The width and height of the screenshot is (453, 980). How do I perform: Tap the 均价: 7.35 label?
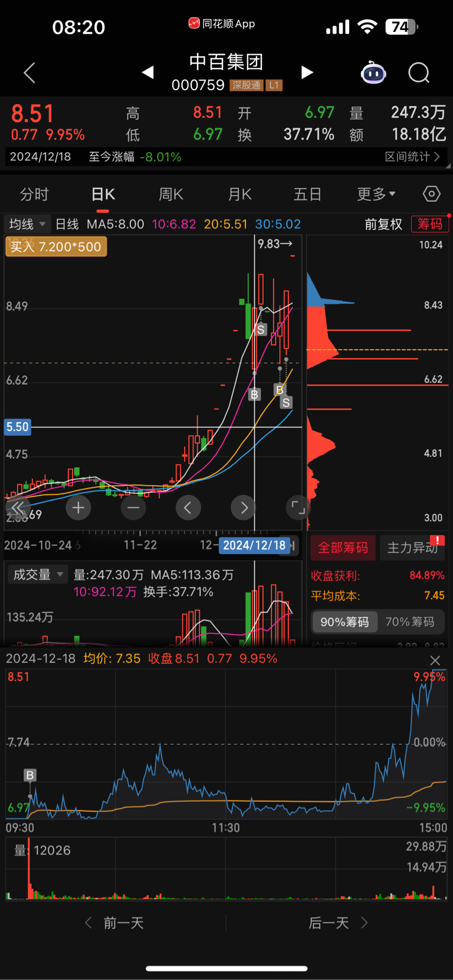(x=112, y=659)
